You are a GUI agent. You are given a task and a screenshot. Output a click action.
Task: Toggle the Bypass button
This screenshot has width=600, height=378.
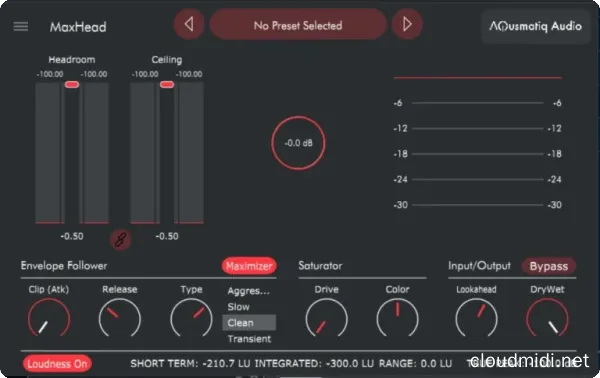[549, 266]
